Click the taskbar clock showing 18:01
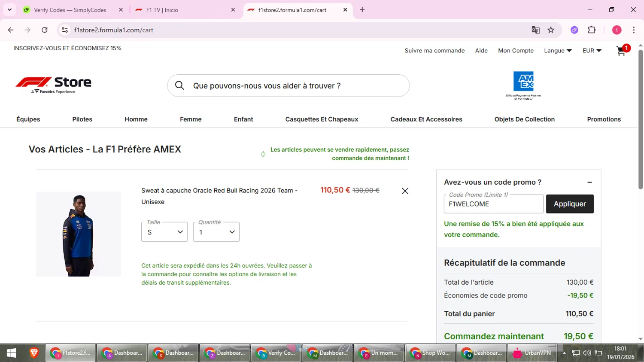 pos(620,353)
